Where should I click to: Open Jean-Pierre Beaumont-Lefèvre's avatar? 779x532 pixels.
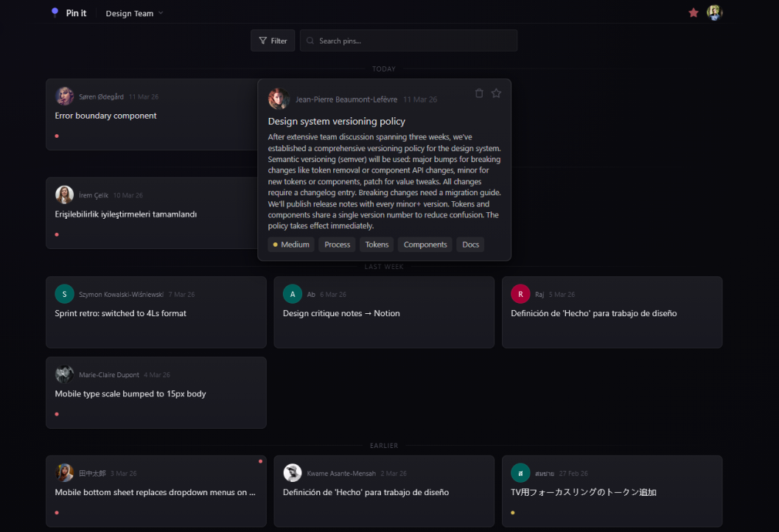click(x=279, y=99)
